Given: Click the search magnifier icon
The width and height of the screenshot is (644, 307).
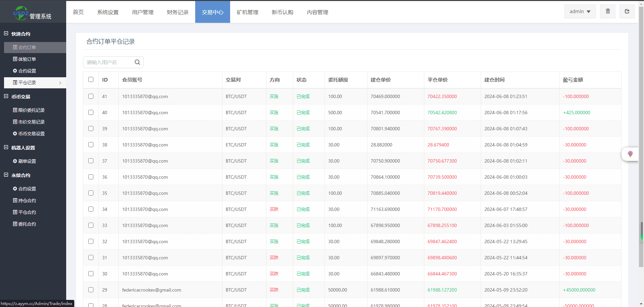Looking at the screenshot, I should point(137,62).
